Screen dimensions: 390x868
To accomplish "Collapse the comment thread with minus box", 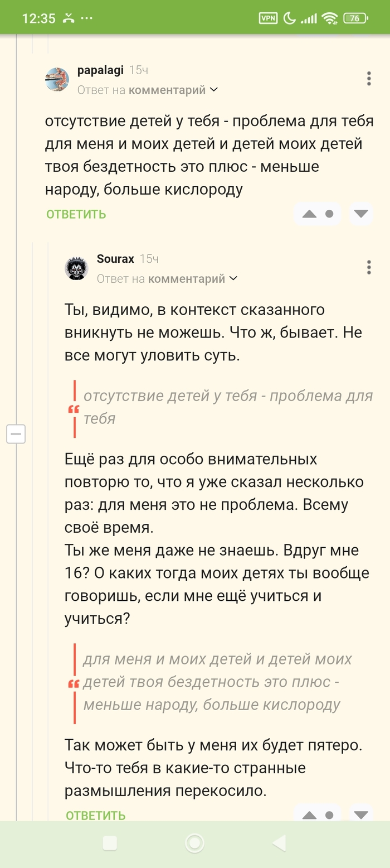I will (x=16, y=433).
